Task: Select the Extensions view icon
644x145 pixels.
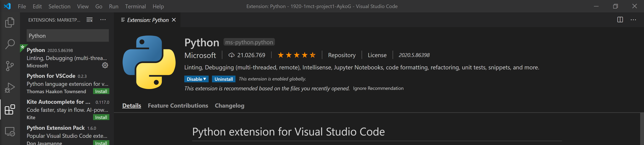Action: (10, 109)
